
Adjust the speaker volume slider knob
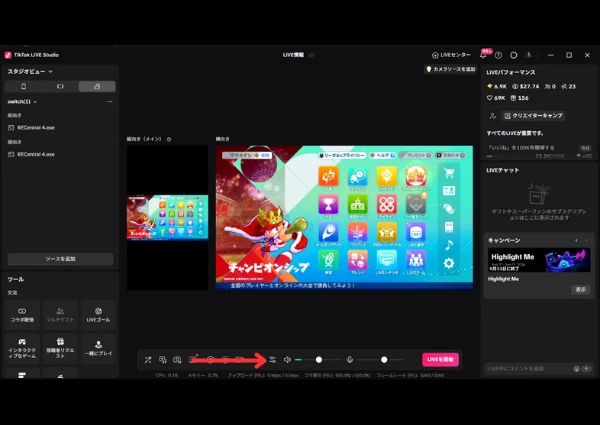(x=319, y=360)
